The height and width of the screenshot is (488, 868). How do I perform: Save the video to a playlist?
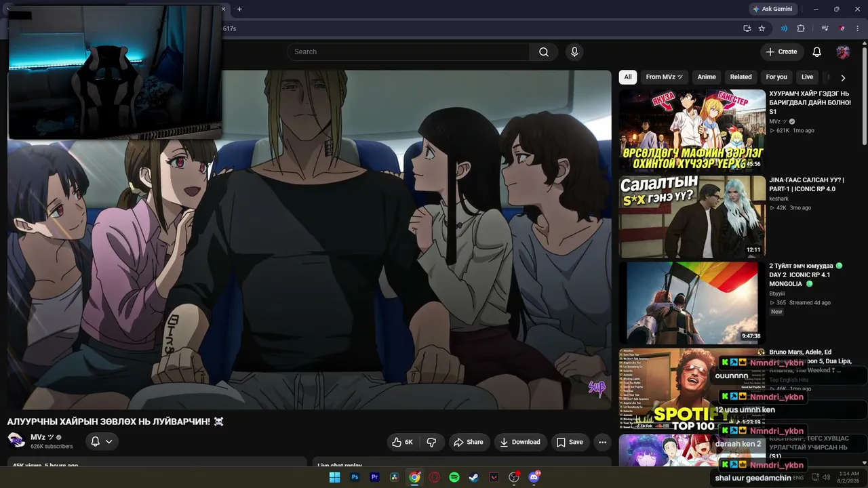coord(570,442)
